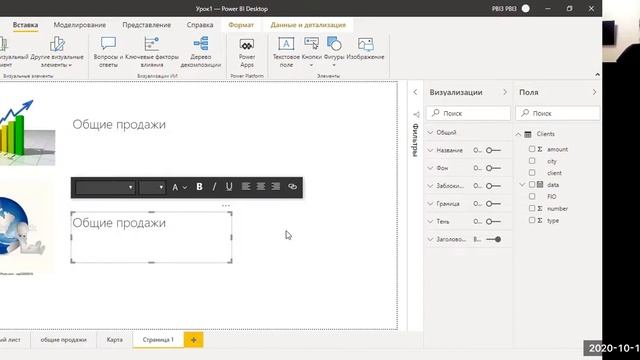Click search icon in Fields pane
Viewport: 640px width, 360px height.
point(525,113)
